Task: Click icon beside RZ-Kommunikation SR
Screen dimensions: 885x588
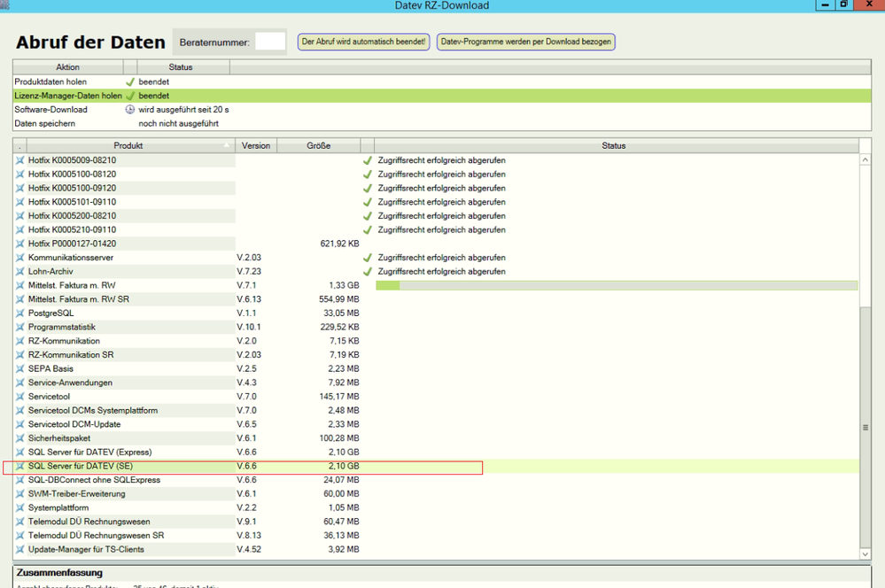Action: tap(19, 355)
